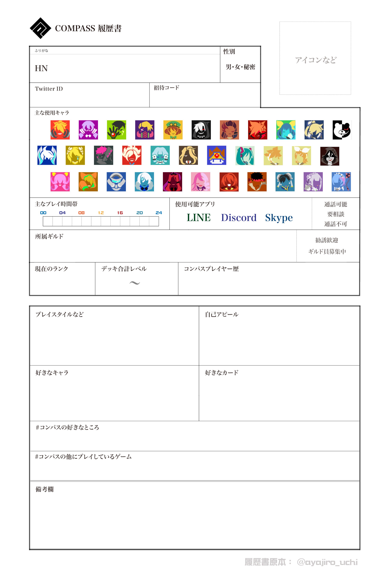Click the 備考欄 remarks box

(x=195, y=515)
